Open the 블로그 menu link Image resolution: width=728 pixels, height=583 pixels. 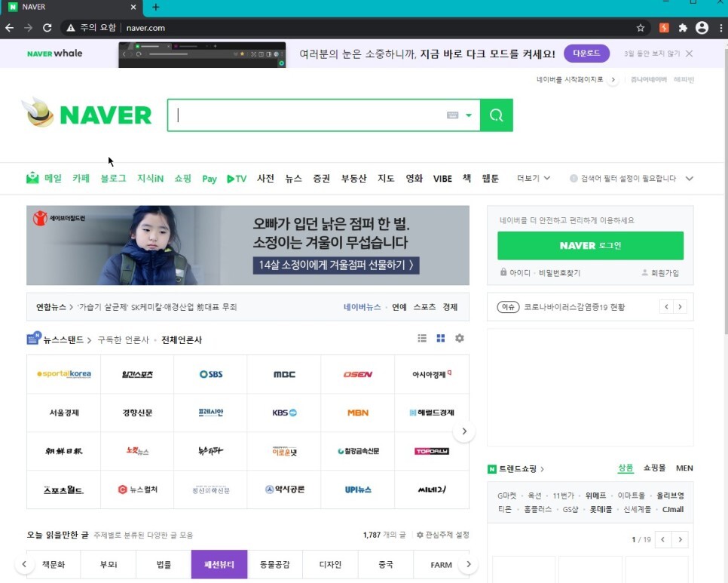click(x=113, y=179)
